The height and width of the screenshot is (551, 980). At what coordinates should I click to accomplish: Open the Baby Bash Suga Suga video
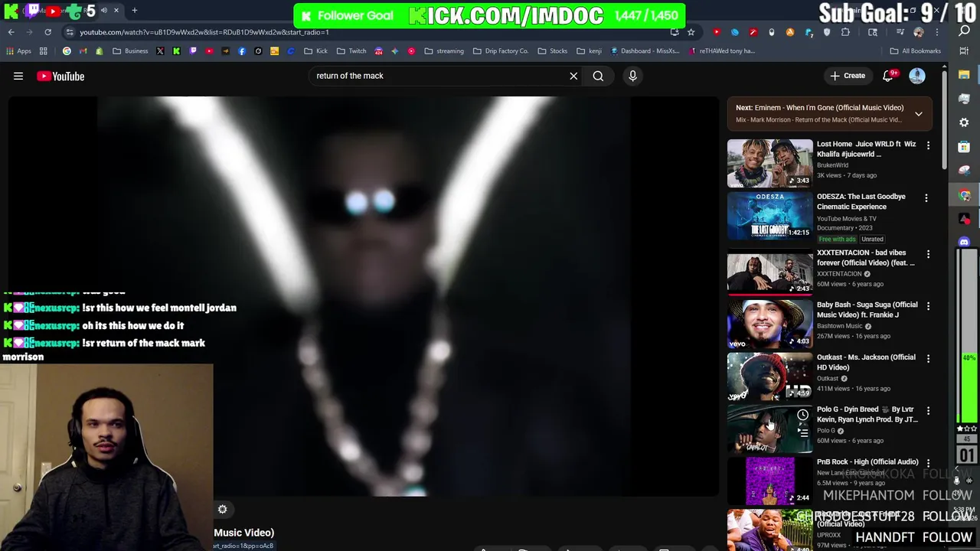point(769,324)
